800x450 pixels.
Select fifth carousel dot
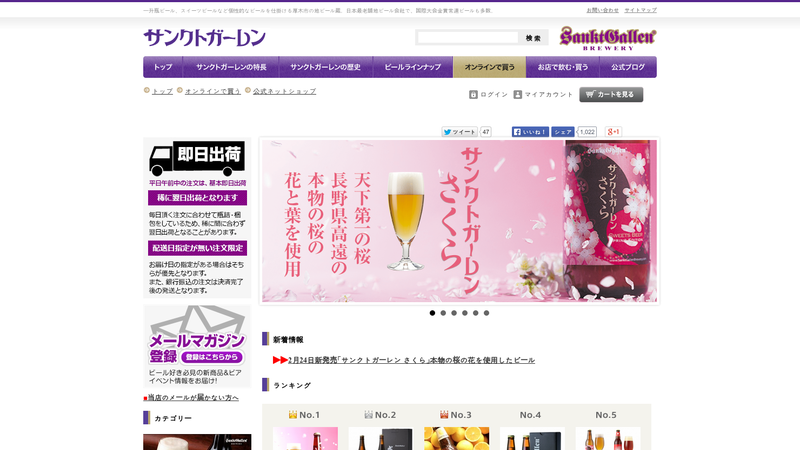coord(476,313)
